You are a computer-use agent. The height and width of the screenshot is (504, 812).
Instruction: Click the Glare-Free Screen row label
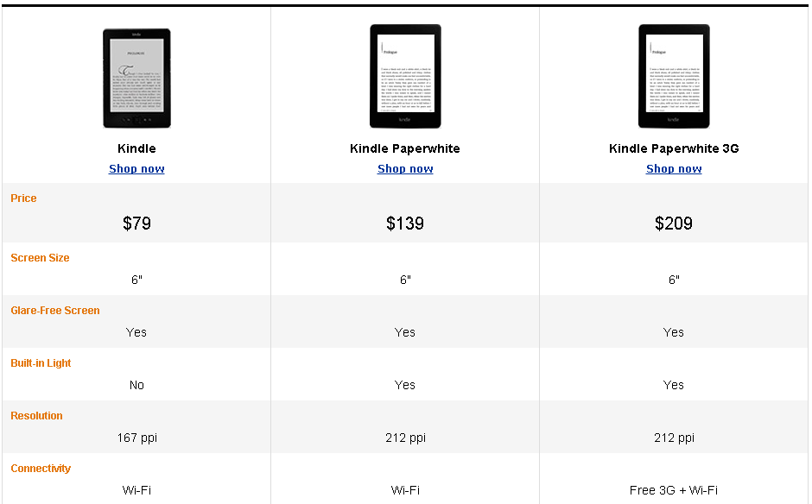tap(55, 311)
